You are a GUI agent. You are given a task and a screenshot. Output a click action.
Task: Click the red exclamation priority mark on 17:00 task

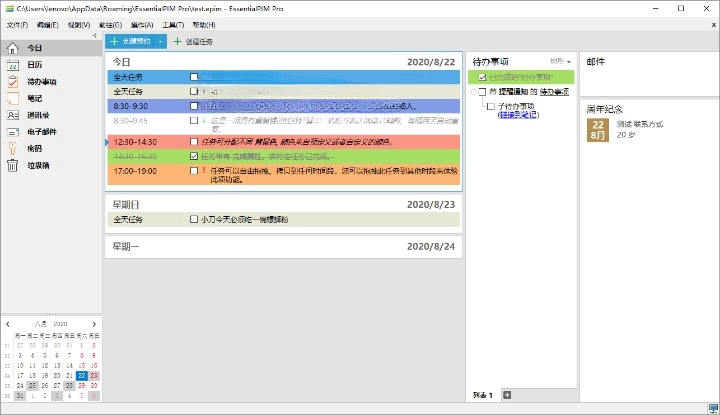(x=204, y=171)
